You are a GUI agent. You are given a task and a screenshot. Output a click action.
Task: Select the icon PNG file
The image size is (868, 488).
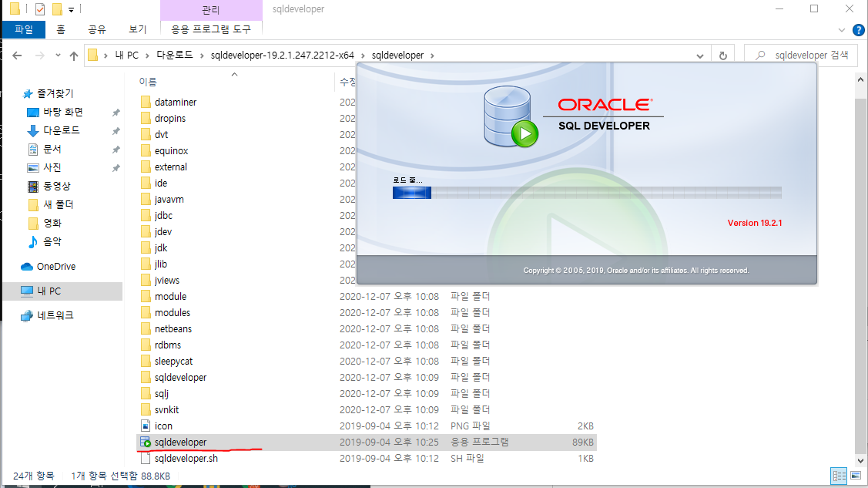click(x=163, y=426)
